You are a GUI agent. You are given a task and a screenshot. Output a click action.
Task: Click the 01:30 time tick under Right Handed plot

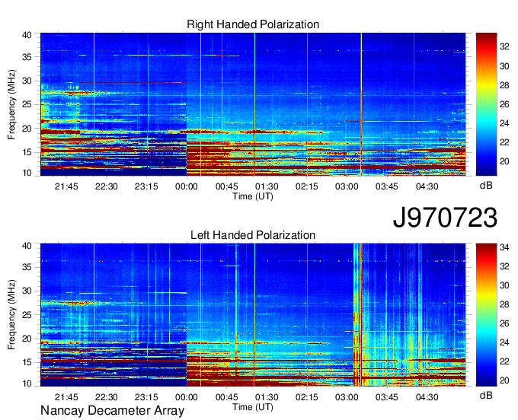tap(267, 186)
